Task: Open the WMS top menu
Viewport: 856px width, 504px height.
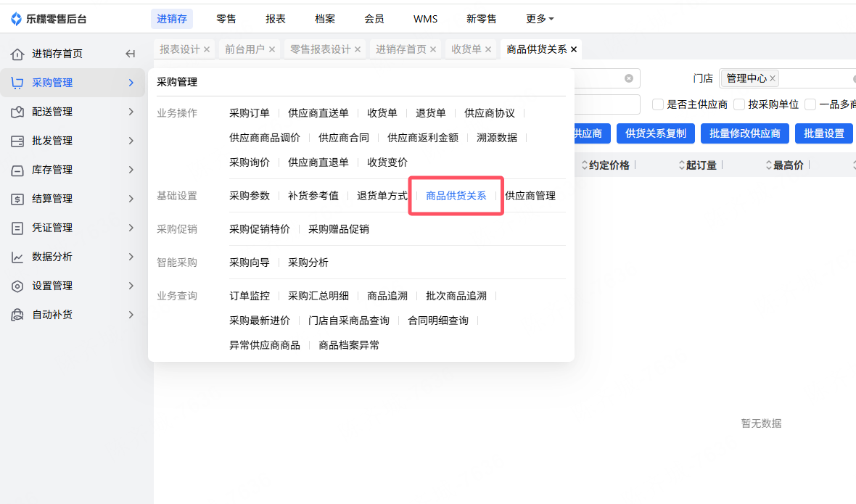Action: (x=425, y=19)
